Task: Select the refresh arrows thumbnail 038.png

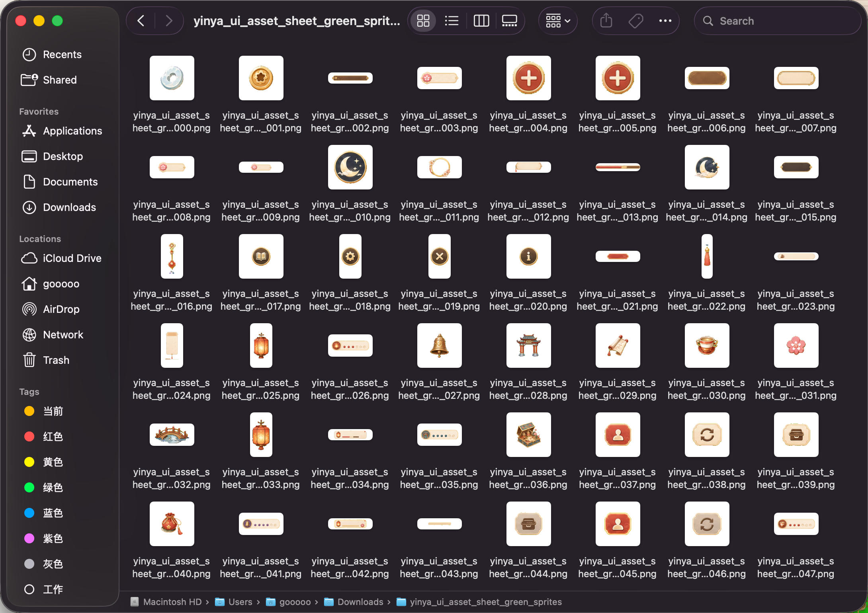Action: point(707,435)
